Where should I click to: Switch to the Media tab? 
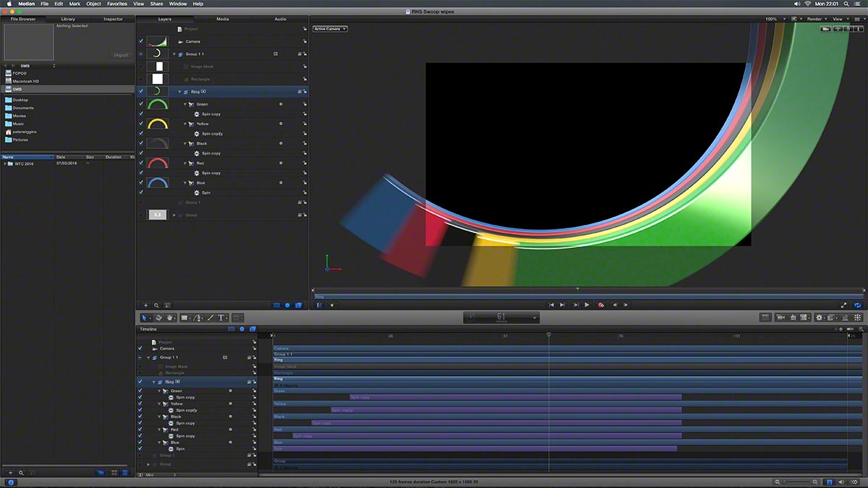[x=223, y=19]
